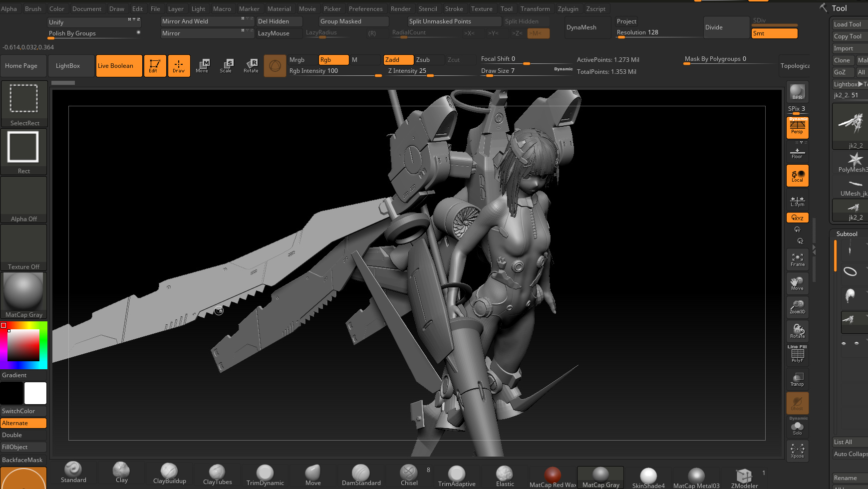Select the white secondary color swatch
This screenshot has width=868, height=489.
[x=35, y=393]
